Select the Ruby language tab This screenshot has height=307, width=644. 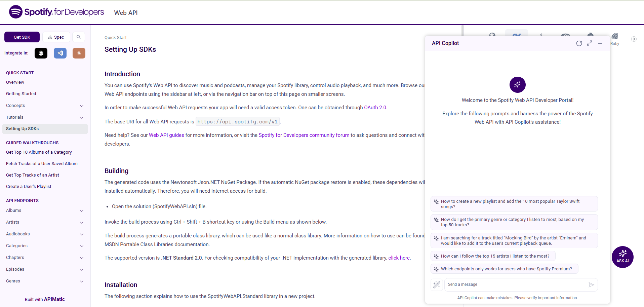pyautogui.click(x=615, y=39)
